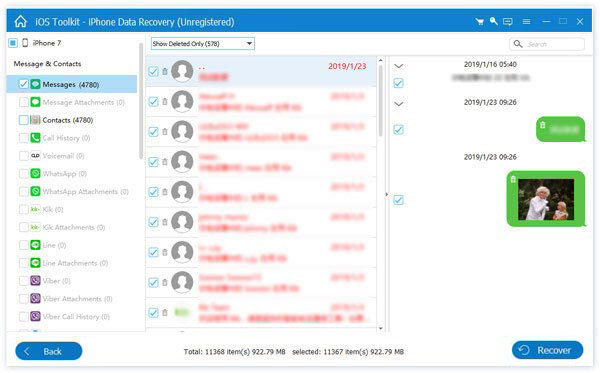Click the Total 11368 item(s) status text
600x373 pixels.
[235, 352]
